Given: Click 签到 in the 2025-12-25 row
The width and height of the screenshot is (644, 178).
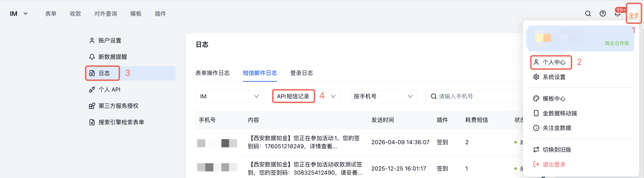Looking at the screenshot, I should pyautogui.click(x=442, y=169).
